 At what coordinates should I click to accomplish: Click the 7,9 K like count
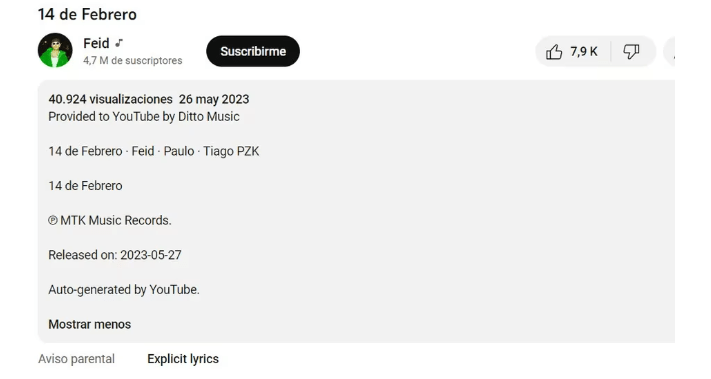pos(584,52)
